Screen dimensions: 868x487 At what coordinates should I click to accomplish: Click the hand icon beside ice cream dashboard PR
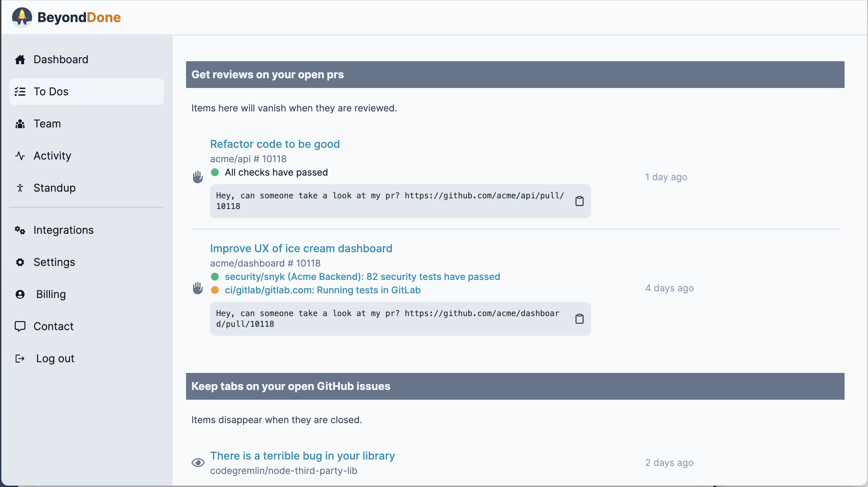(198, 288)
